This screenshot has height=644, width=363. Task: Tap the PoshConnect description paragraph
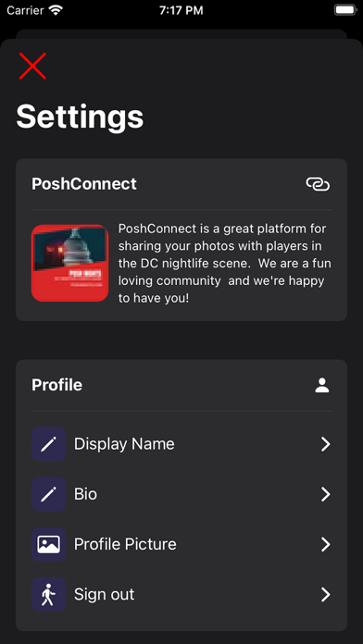(224, 264)
